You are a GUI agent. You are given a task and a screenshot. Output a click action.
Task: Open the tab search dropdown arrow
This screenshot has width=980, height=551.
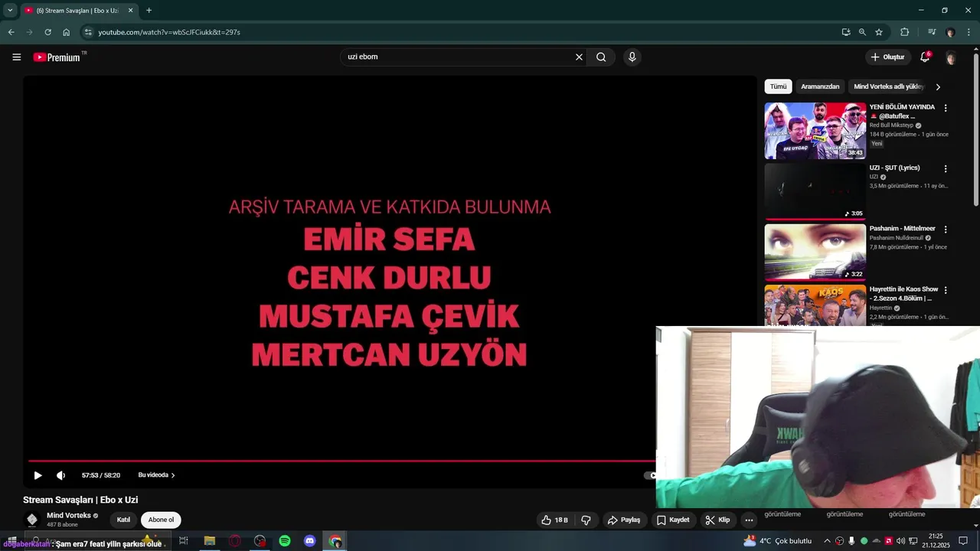(10, 10)
